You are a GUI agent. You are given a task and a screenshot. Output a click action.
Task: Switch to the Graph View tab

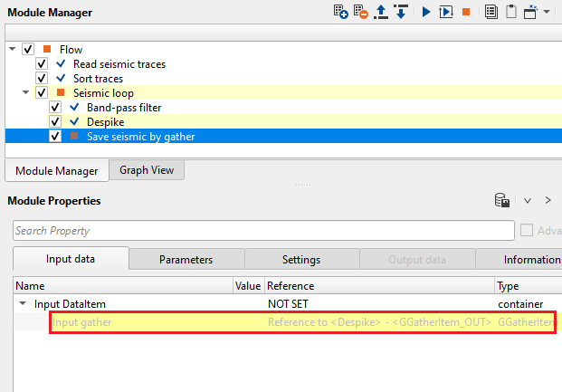[147, 170]
